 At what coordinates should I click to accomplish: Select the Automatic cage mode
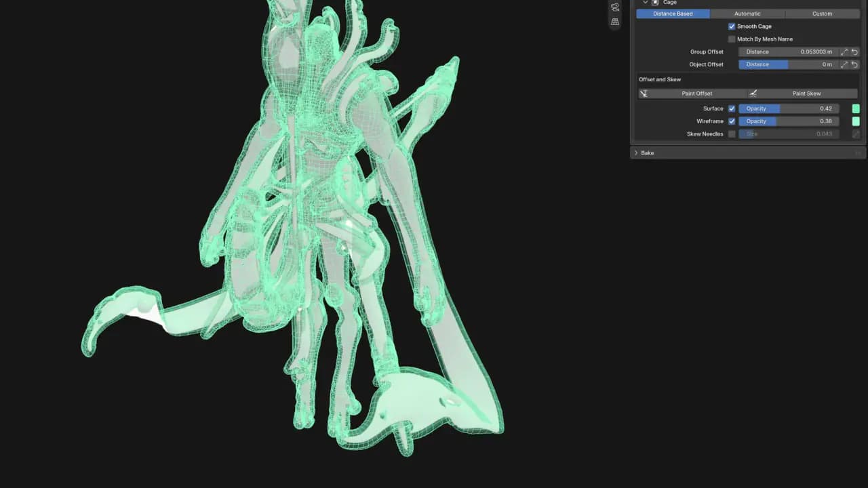point(747,14)
